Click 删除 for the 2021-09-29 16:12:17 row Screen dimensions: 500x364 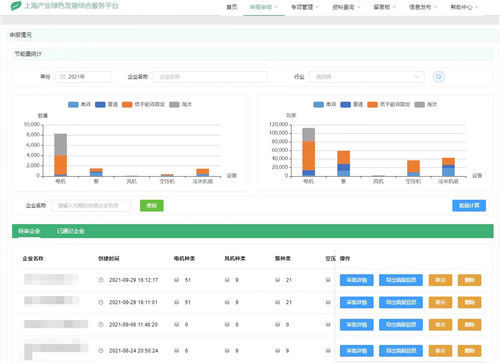coord(469,280)
